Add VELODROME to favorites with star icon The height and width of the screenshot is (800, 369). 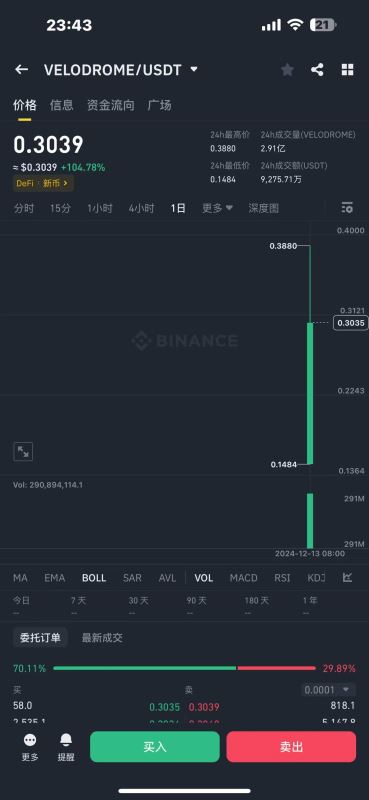point(287,70)
